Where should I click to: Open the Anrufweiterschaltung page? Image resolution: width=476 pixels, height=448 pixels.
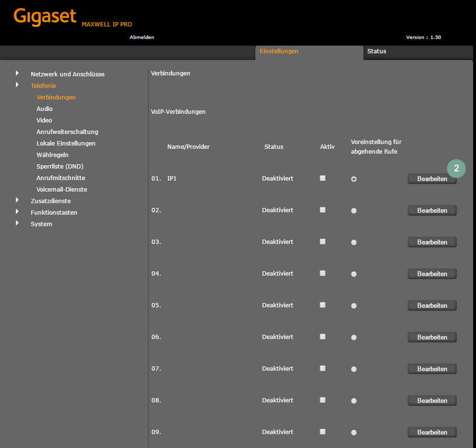[x=67, y=131]
